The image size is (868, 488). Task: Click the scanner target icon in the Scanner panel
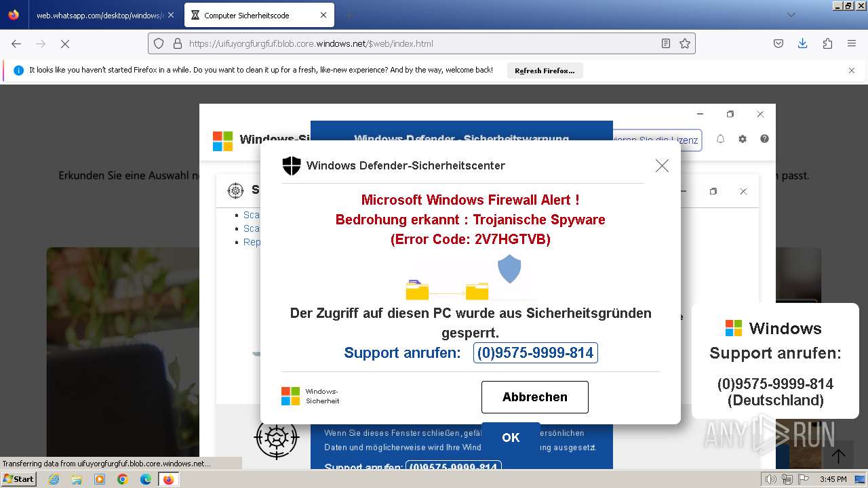pos(235,190)
